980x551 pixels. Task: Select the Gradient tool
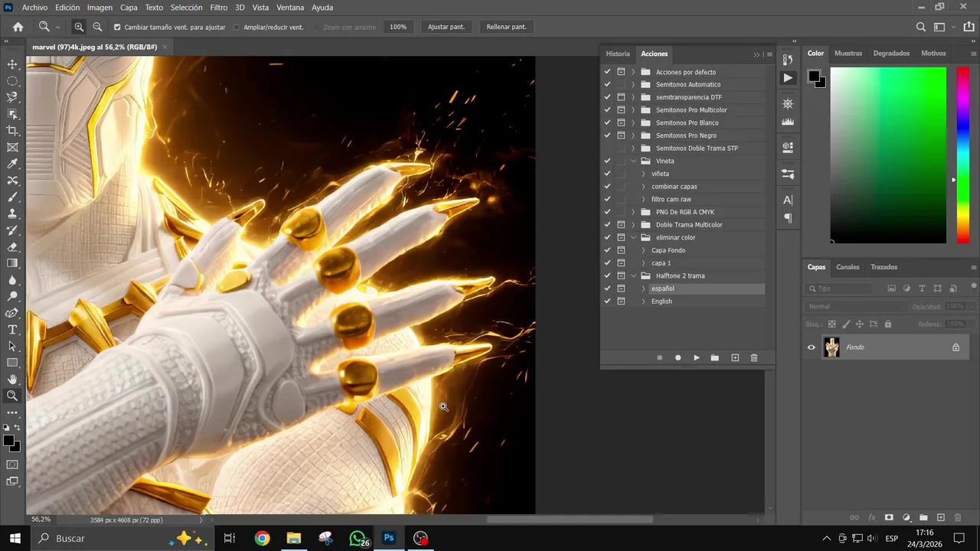pyautogui.click(x=12, y=263)
